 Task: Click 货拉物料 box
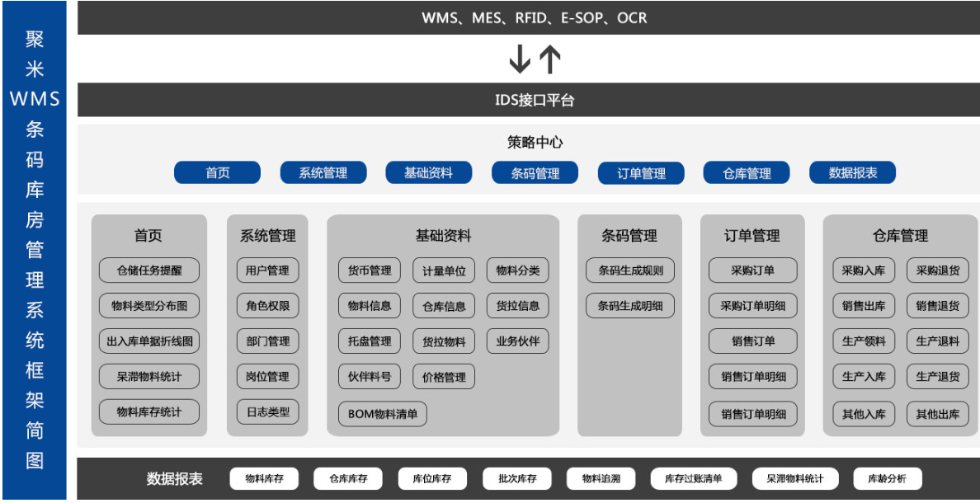[x=444, y=341]
